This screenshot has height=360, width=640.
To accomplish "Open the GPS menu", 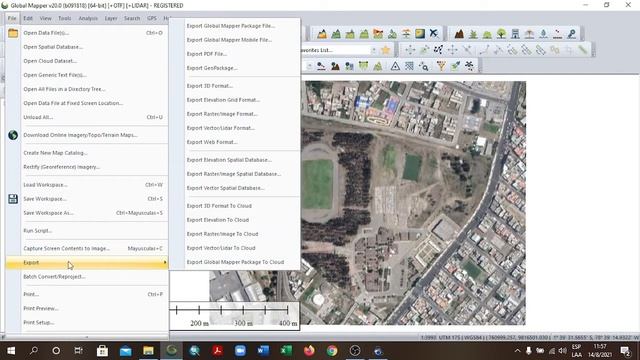I will click(x=152, y=18).
